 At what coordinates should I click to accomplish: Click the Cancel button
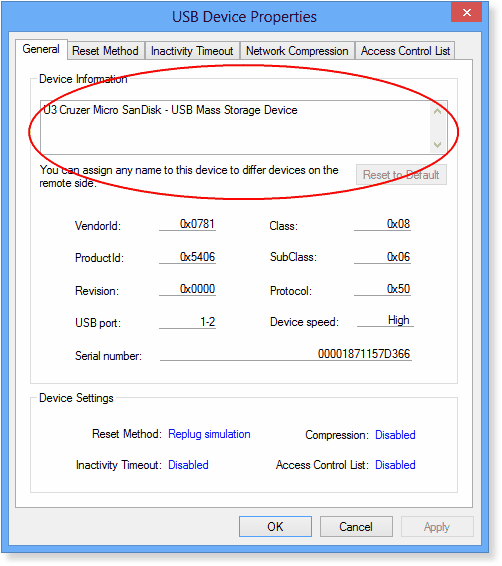tap(356, 527)
